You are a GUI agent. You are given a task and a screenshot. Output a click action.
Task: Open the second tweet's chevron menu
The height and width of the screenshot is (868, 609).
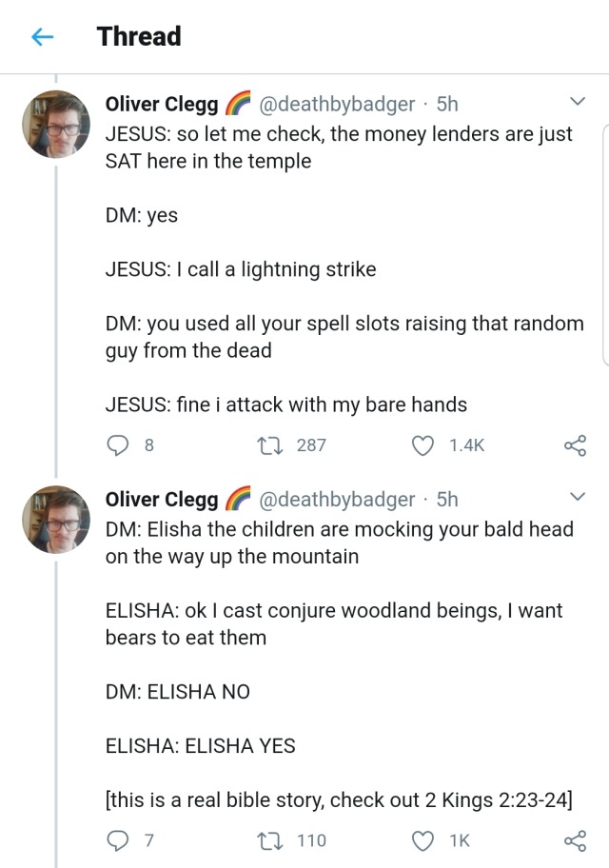click(576, 497)
